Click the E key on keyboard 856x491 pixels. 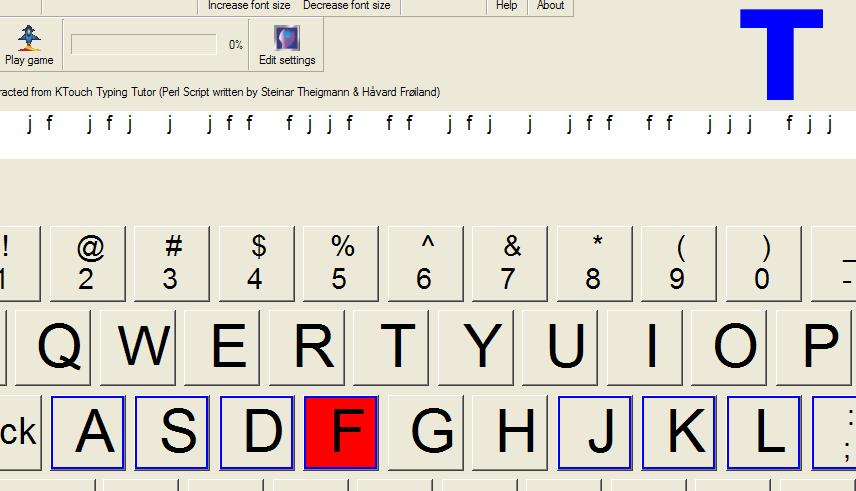(222, 348)
